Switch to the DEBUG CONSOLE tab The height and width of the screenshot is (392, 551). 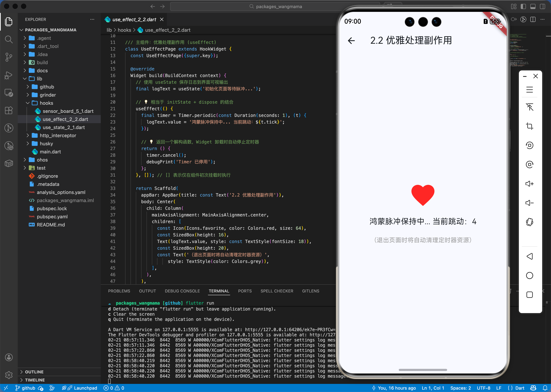click(x=182, y=291)
